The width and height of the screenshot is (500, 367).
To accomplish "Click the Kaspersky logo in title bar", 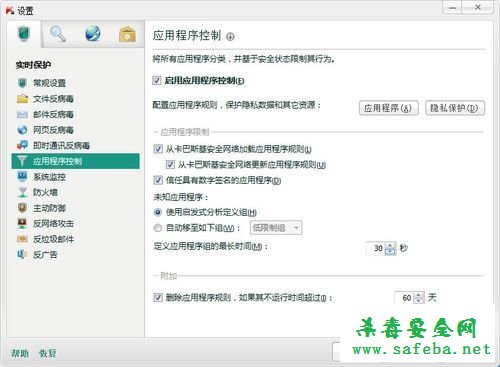I will (x=9, y=11).
